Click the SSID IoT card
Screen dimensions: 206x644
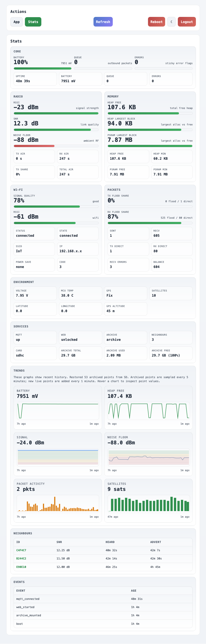coord(34,249)
